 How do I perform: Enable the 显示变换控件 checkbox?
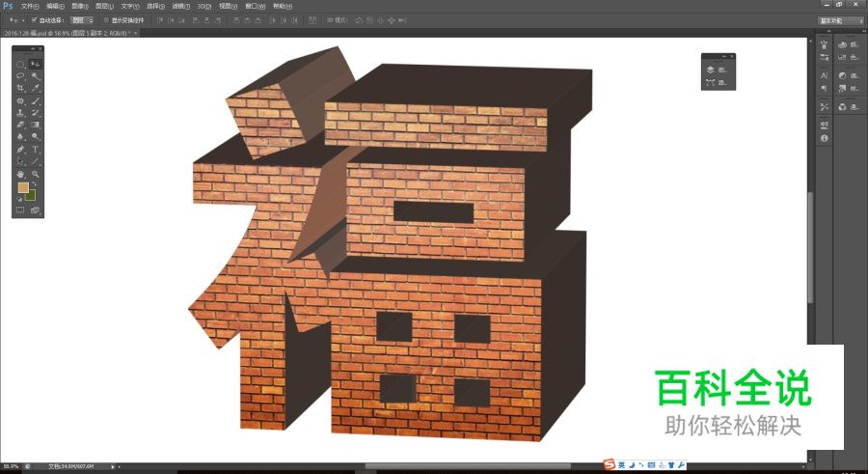[x=106, y=19]
